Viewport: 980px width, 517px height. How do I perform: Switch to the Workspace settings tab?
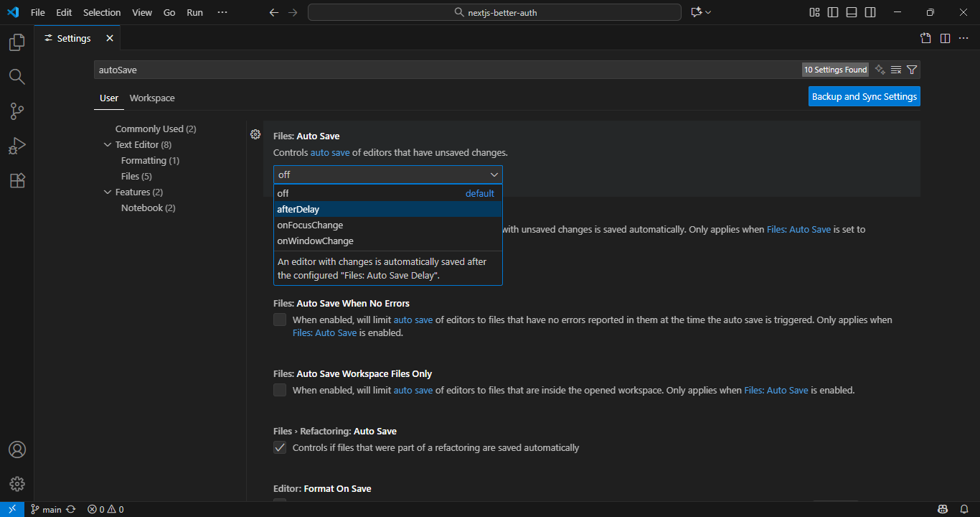coord(152,98)
